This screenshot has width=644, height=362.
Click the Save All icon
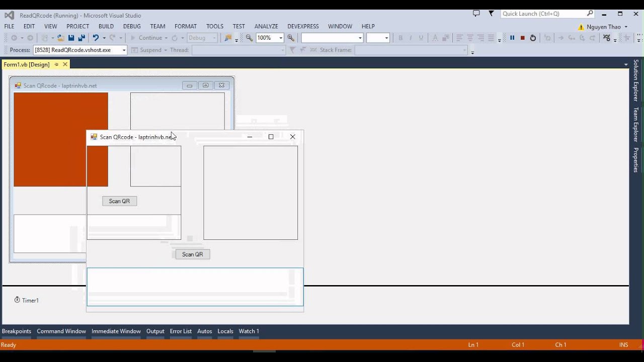pyautogui.click(x=82, y=38)
